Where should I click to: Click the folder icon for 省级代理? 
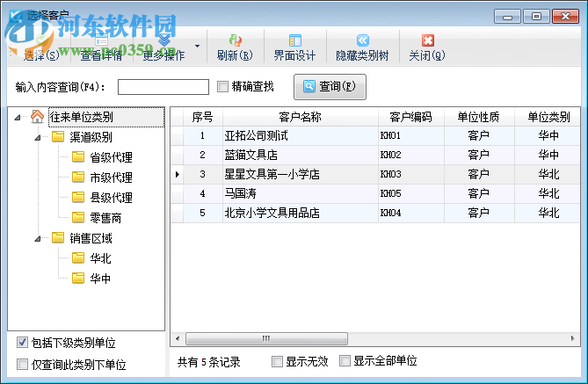[78, 156]
